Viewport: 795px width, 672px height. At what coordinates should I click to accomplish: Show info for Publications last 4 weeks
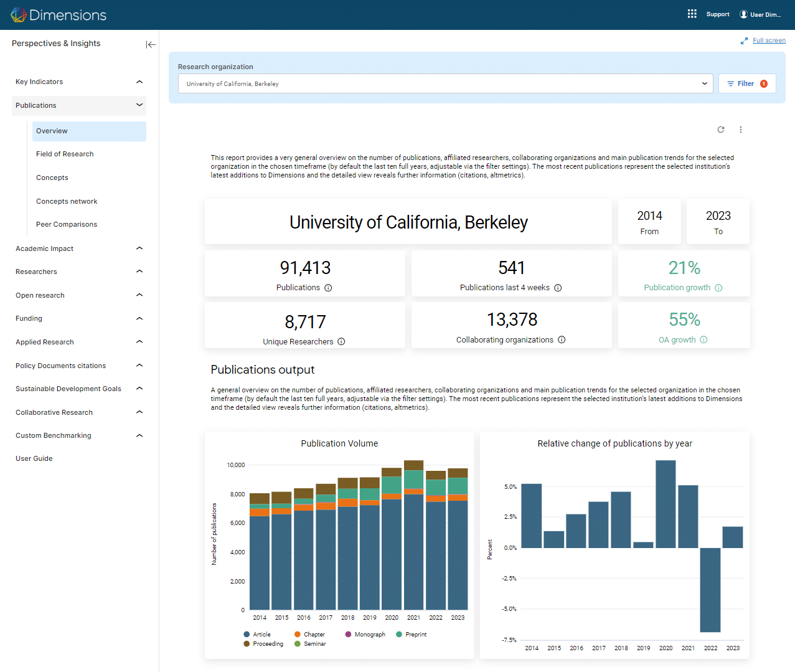coord(558,288)
